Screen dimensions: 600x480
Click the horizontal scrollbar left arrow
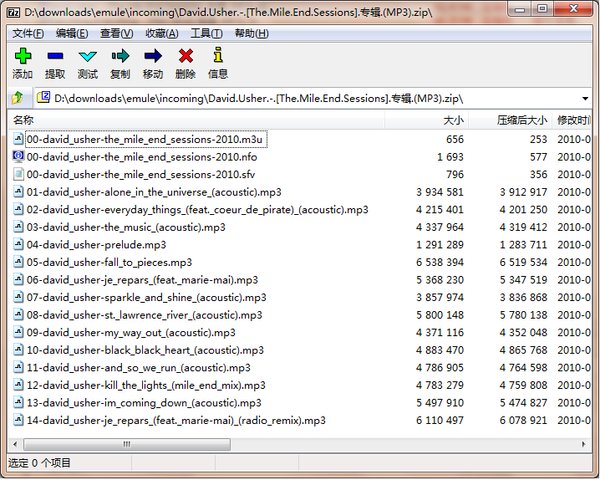coord(15,444)
